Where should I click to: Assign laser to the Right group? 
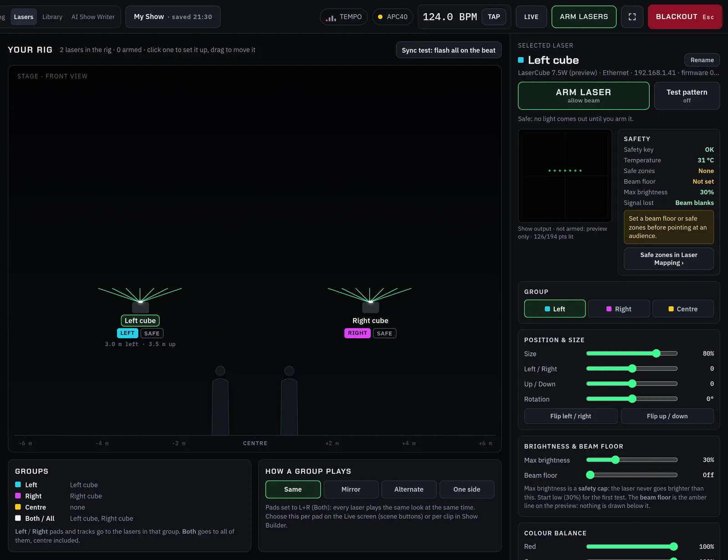pos(619,309)
